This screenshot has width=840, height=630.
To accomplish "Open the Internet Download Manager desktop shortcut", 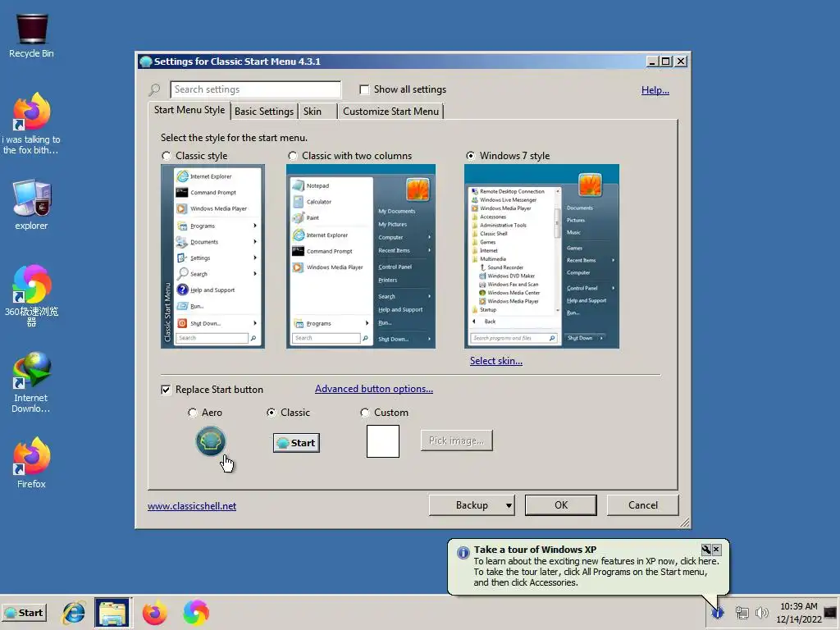I will [31, 382].
